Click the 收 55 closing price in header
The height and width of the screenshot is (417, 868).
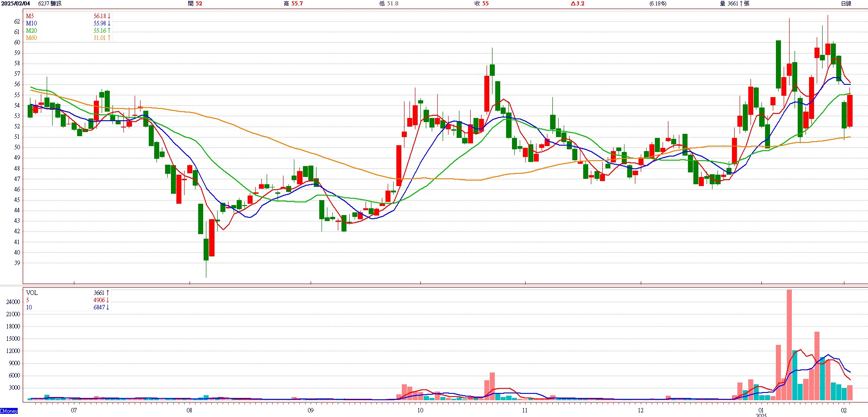(x=482, y=4)
